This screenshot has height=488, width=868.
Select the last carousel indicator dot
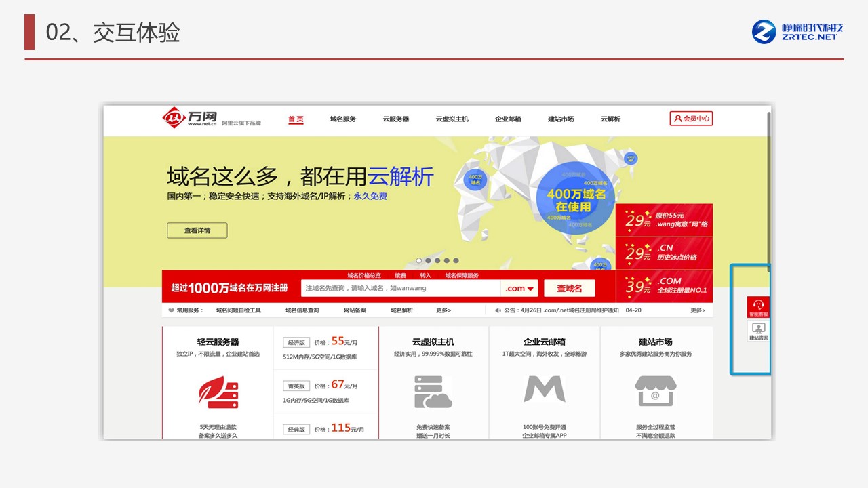point(456,260)
